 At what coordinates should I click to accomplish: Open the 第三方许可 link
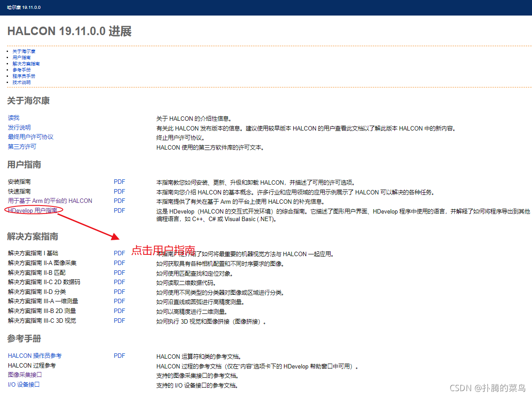click(x=22, y=147)
